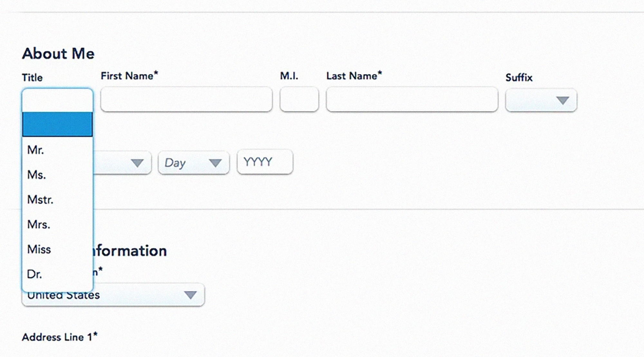Expand the Day dropdown
644x357 pixels.
[193, 162]
